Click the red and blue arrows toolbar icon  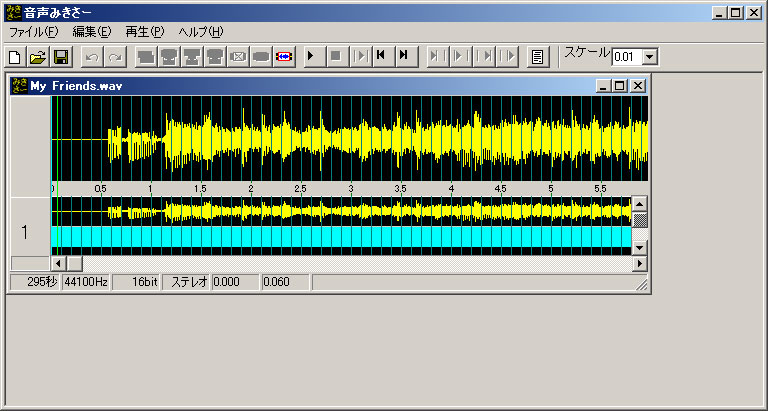(x=284, y=57)
